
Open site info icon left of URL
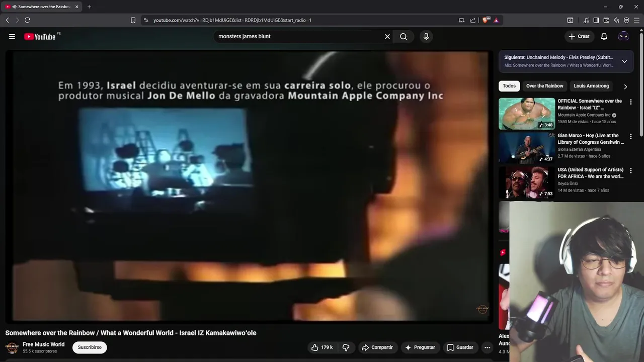click(146, 20)
